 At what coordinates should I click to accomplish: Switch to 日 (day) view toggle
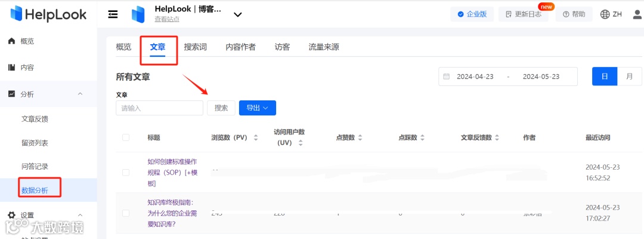pyautogui.click(x=605, y=76)
